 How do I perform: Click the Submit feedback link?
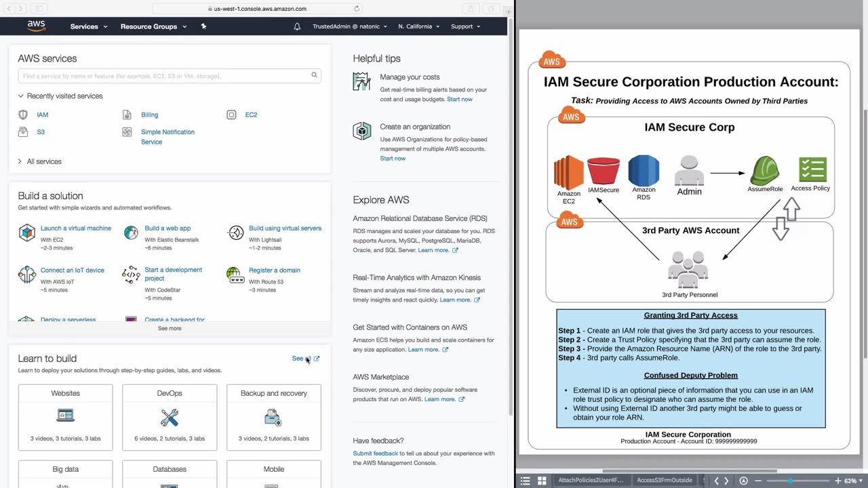[375, 453]
